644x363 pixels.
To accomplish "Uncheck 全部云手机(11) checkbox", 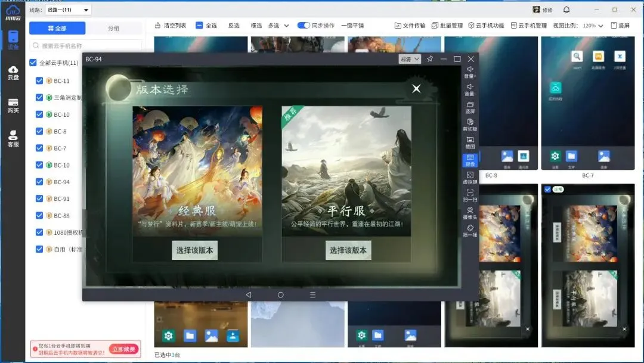I will point(33,63).
